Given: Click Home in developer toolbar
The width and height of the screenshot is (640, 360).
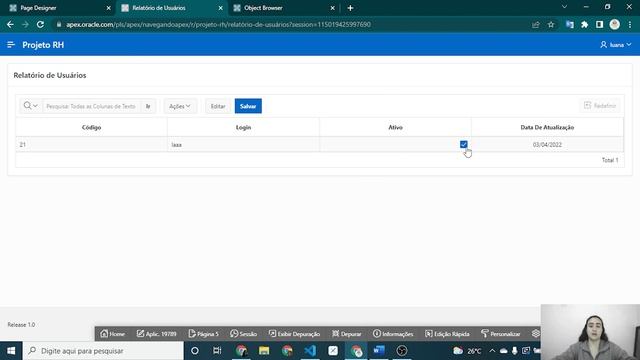Looking at the screenshot, I should point(113,333).
